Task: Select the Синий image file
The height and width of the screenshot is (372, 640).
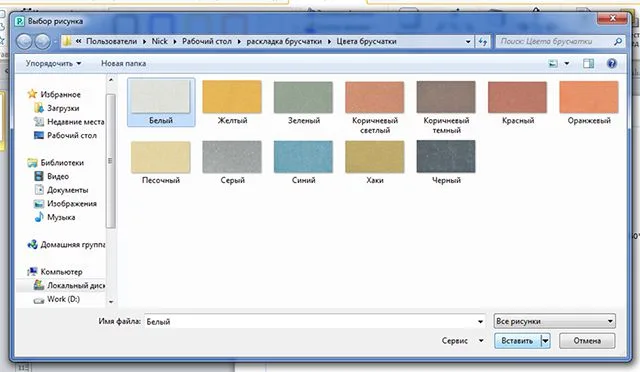Action: coord(303,163)
